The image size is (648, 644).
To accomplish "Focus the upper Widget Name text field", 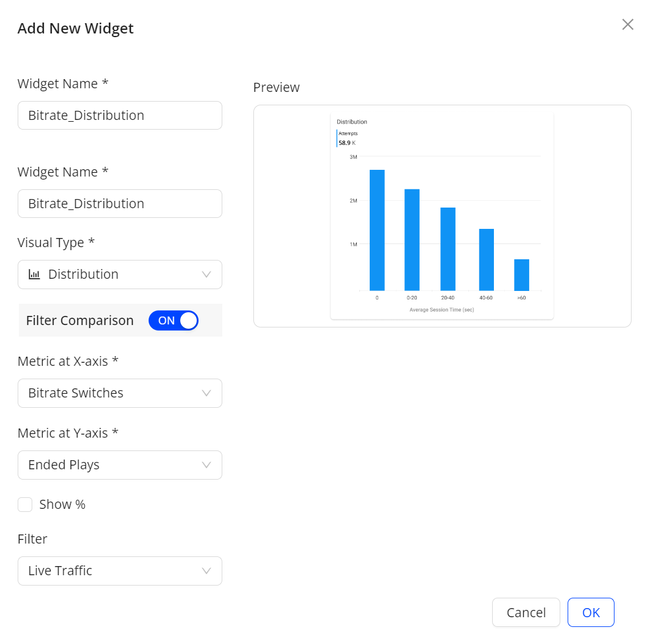I will [x=119, y=116].
